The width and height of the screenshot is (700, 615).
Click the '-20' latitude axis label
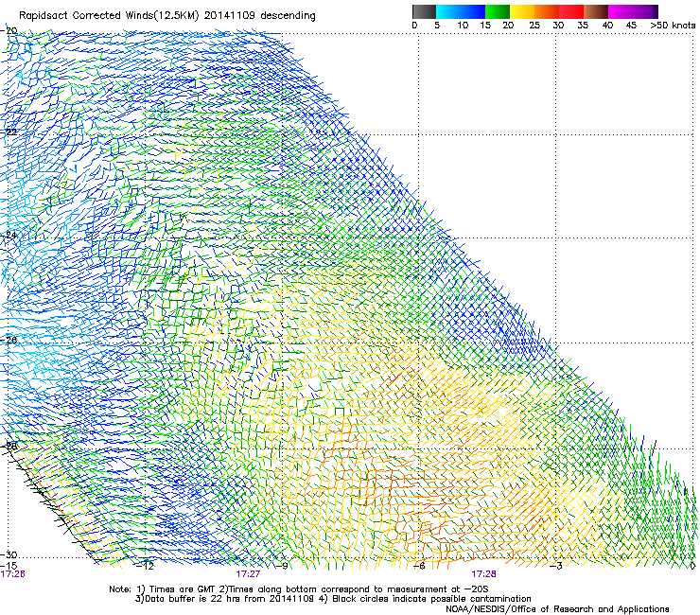tap(9, 30)
